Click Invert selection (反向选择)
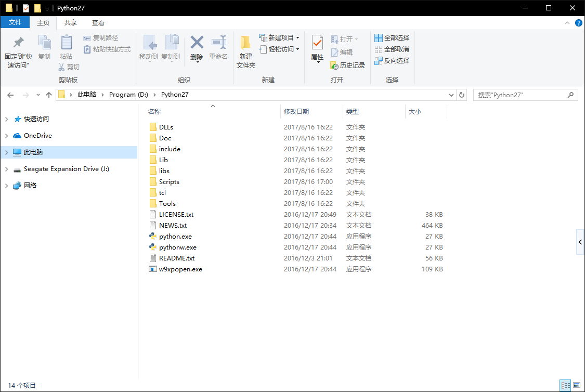This screenshot has height=392, width=585. 392,60
